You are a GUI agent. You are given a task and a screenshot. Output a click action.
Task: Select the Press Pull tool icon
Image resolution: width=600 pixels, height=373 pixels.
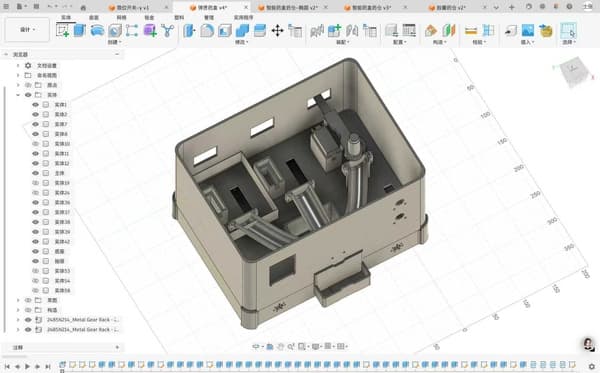[x=189, y=30]
